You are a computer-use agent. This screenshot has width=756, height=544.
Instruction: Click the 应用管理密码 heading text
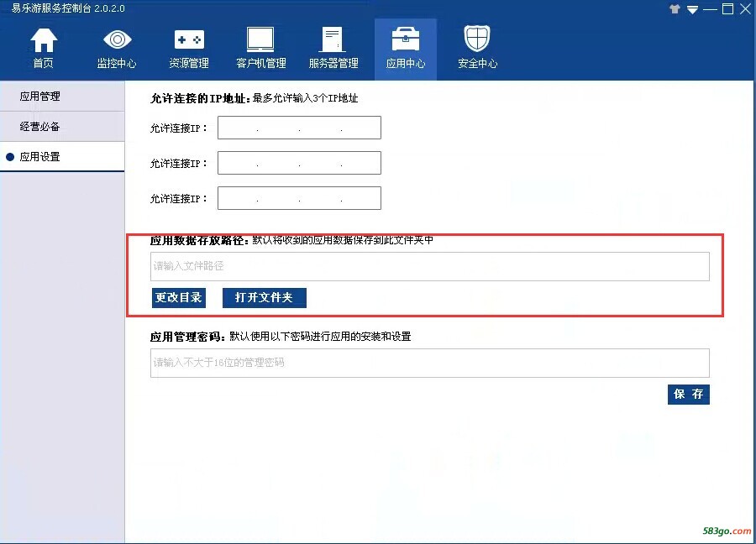[187, 337]
